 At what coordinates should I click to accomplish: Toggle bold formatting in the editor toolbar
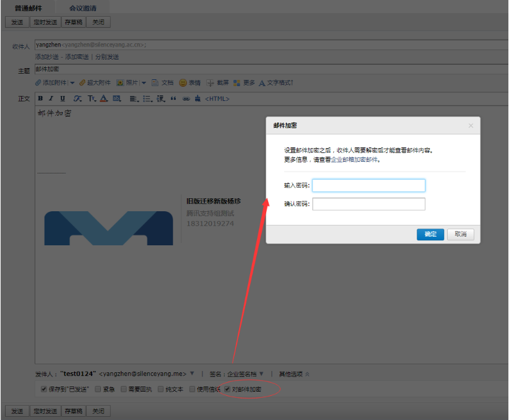point(39,98)
